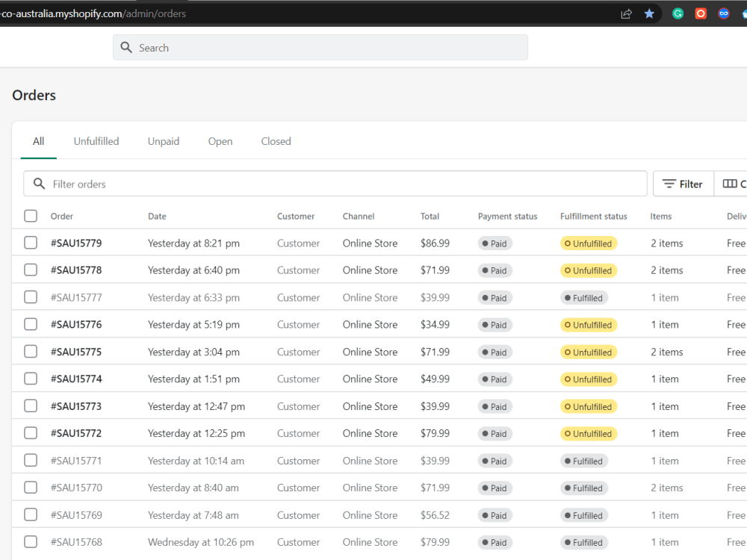
Task: Open the Filter dropdown
Action: tap(683, 184)
